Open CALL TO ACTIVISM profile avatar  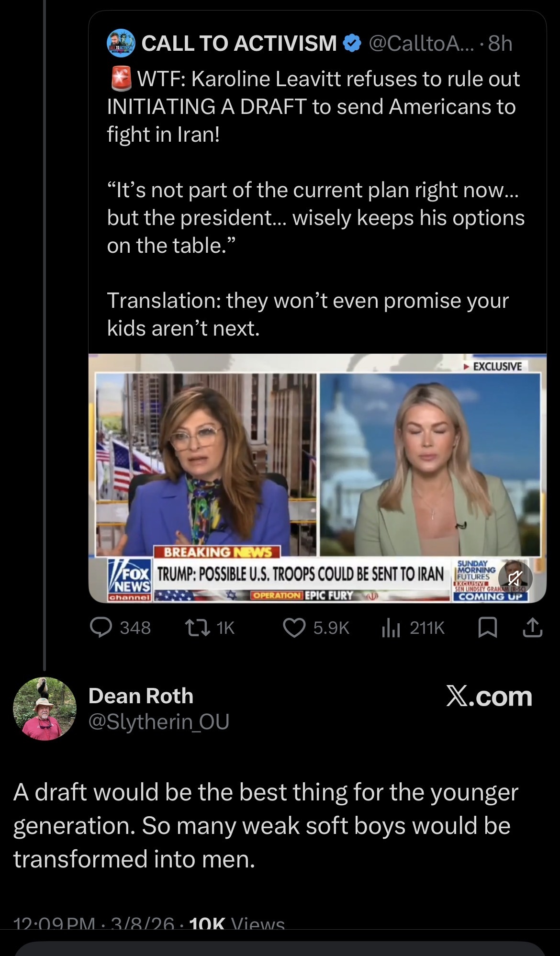tap(121, 43)
